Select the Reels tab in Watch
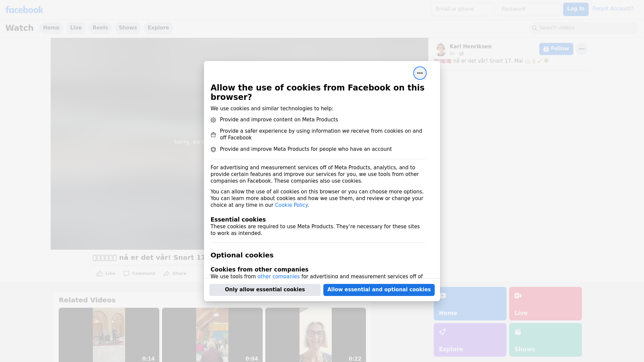 tap(100, 28)
